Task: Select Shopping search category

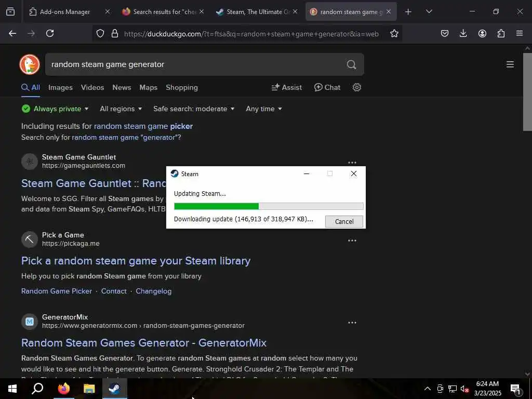Action: [x=182, y=87]
